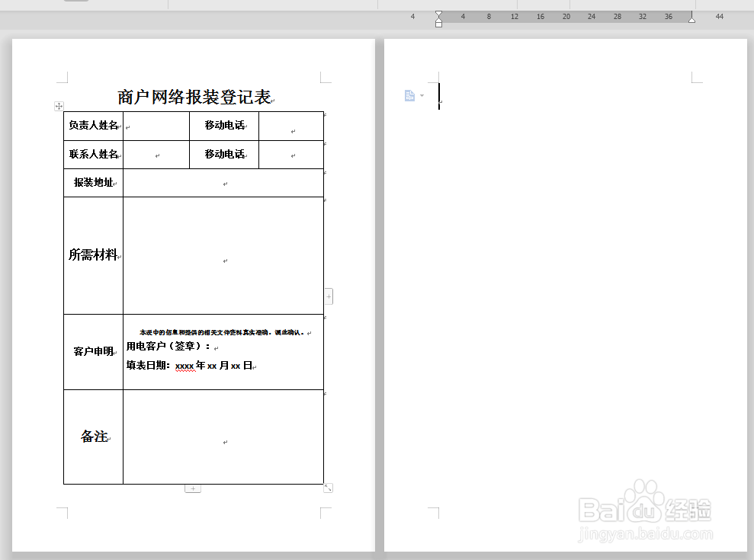This screenshot has width=754, height=560.
Task: Click inside the 负责人姓名 table cell
Action: coord(92,126)
